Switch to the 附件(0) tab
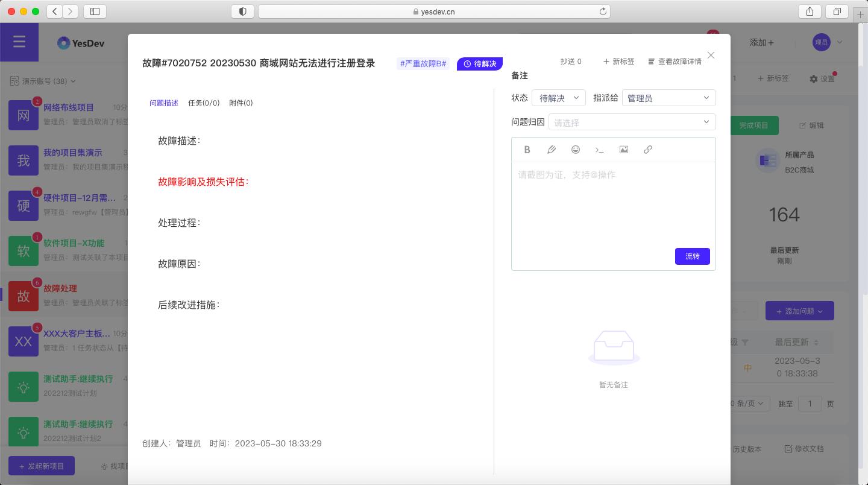 click(x=241, y=103)
